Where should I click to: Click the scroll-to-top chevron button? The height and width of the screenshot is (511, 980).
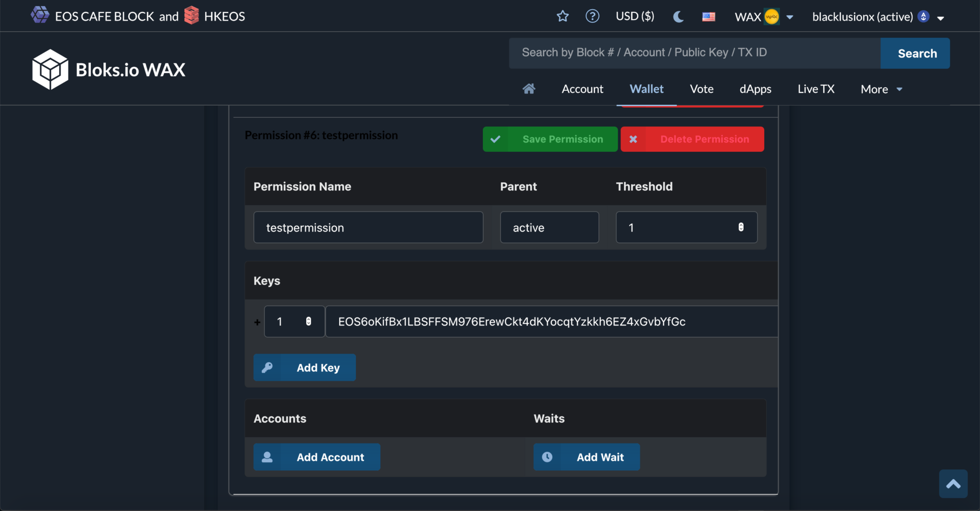(953, 484)
